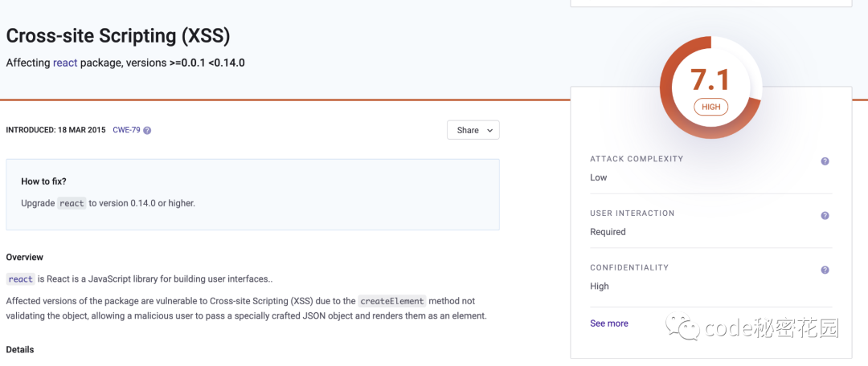
Task: Click the version range '>=0.0.1 <0.14.0'
Action: pyautogui.click(x=207, y=63)
